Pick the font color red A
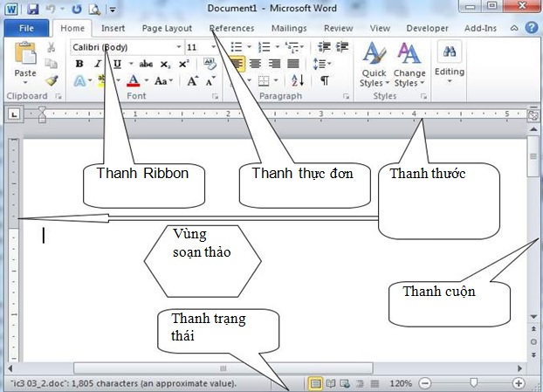This screenshot has height=392, width=543. pos(133,81)
